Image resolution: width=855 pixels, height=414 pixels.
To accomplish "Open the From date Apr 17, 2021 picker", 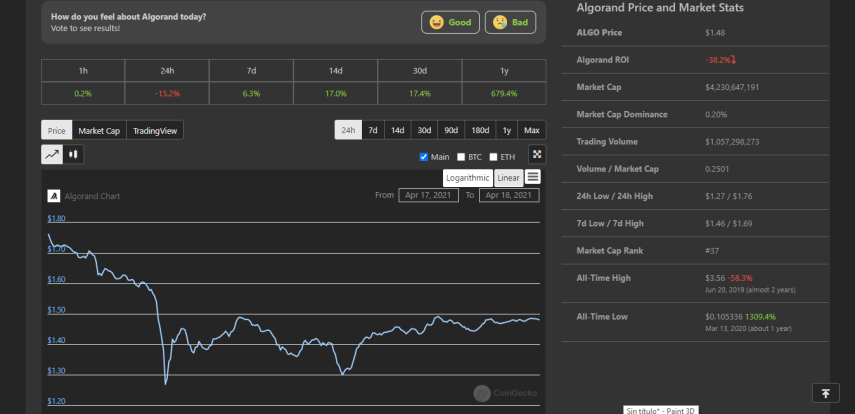I will 428,195.
